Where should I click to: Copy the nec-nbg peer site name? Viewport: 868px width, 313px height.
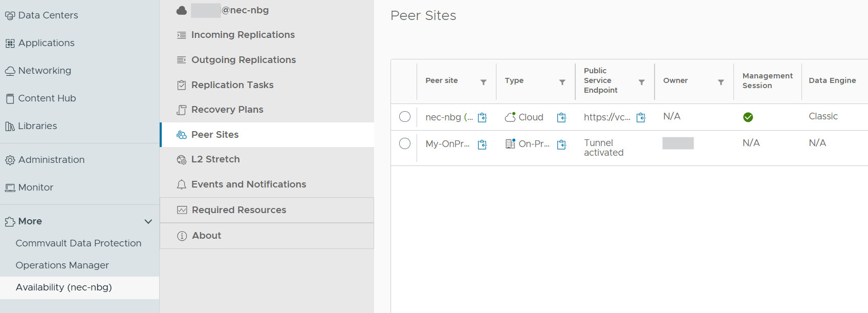[x=482, y=118]
